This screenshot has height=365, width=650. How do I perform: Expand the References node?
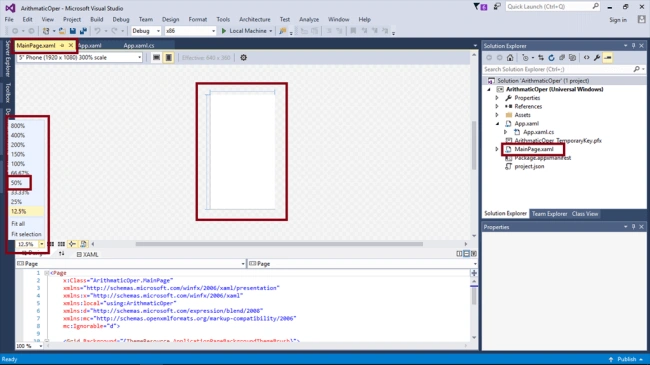pos(497,107)
